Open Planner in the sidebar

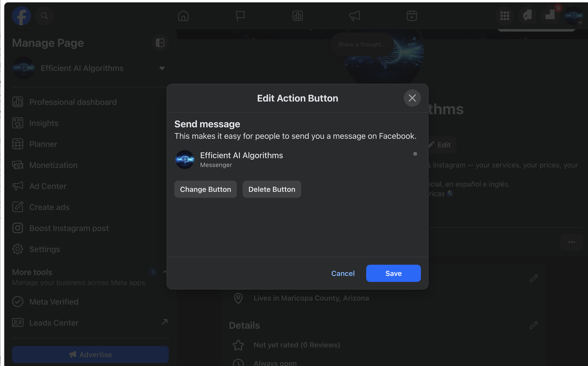[90, 144]
